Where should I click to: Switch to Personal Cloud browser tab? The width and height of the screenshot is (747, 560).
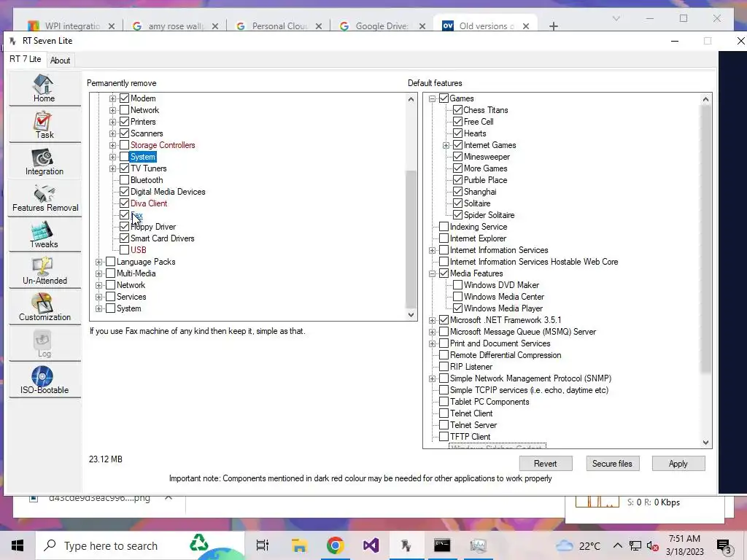pos(279,26)
